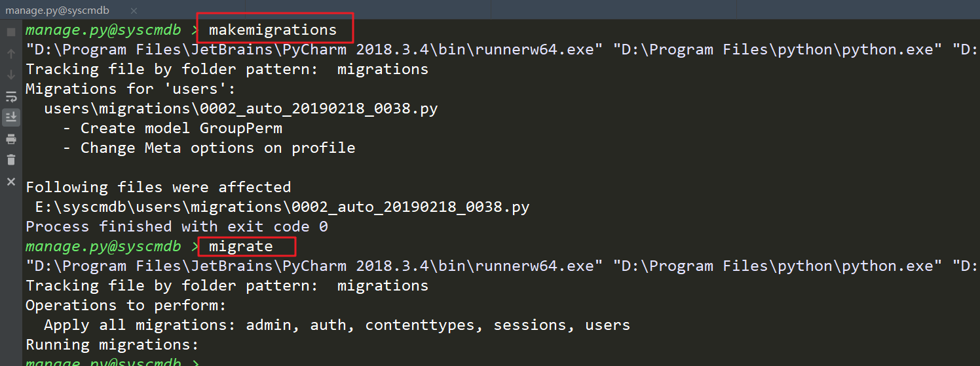
Task: Toggle scroll to end of console
Action: coord(11,117)
